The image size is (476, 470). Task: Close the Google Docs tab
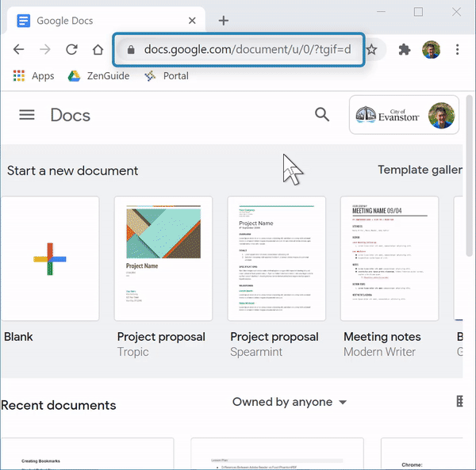pos(192,21)
